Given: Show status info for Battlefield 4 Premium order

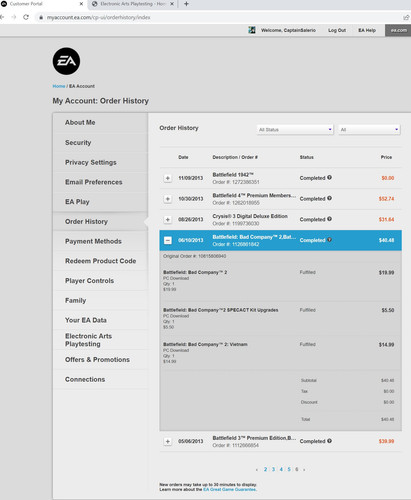Looking at the screenshot, I should point(329,198).
